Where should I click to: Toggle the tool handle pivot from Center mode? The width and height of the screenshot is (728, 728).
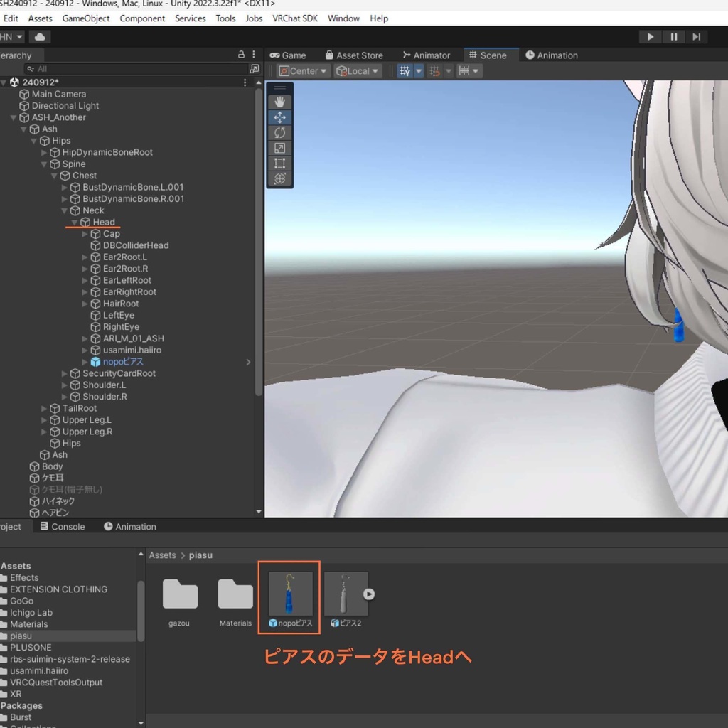click(x=302, y=70)
